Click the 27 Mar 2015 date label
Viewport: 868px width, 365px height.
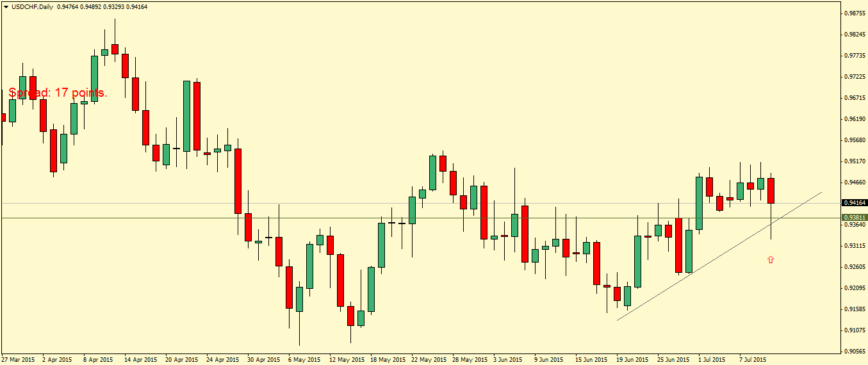[x=18, y=359]
